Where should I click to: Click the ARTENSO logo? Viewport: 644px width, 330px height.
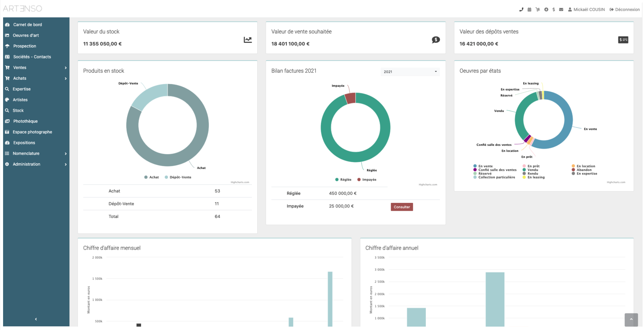pyautogui.click(x=22, y=9)
